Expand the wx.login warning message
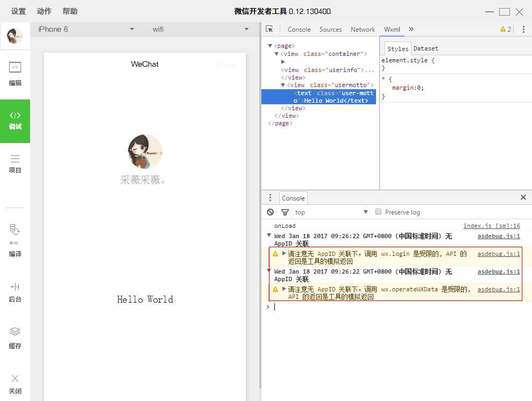 [284, 253]
